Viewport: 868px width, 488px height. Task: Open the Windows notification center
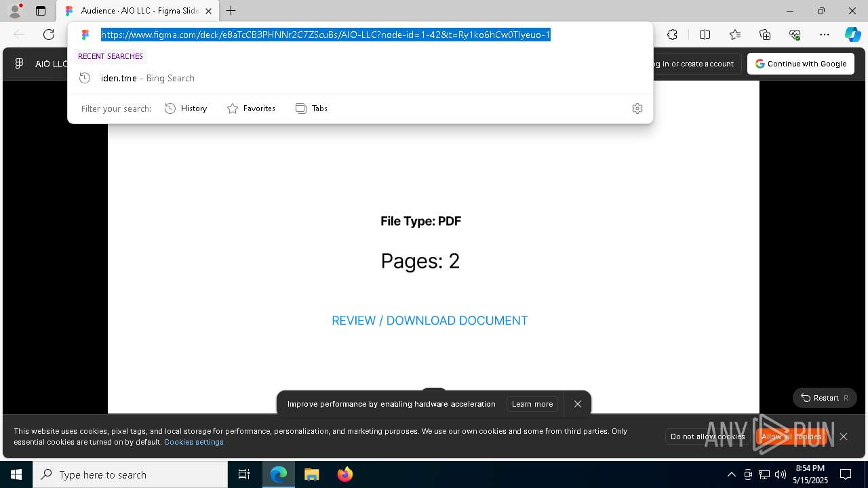click(846, 474)
